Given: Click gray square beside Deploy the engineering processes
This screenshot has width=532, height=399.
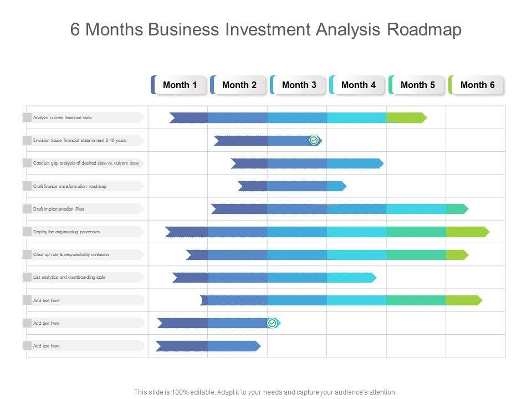Looking at the screenshot, I should [x=27, y=232].
